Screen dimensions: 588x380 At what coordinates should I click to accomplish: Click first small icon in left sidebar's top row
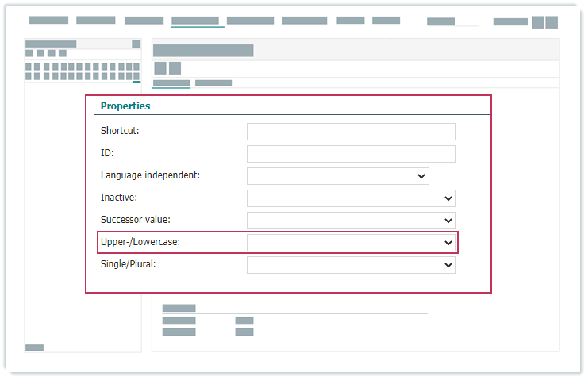point(30,53)
